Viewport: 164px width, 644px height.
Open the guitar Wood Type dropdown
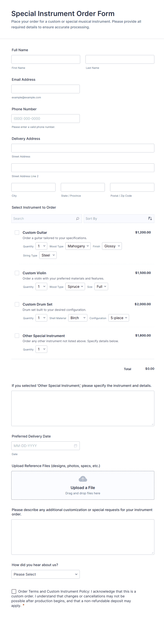click(78, 246)
